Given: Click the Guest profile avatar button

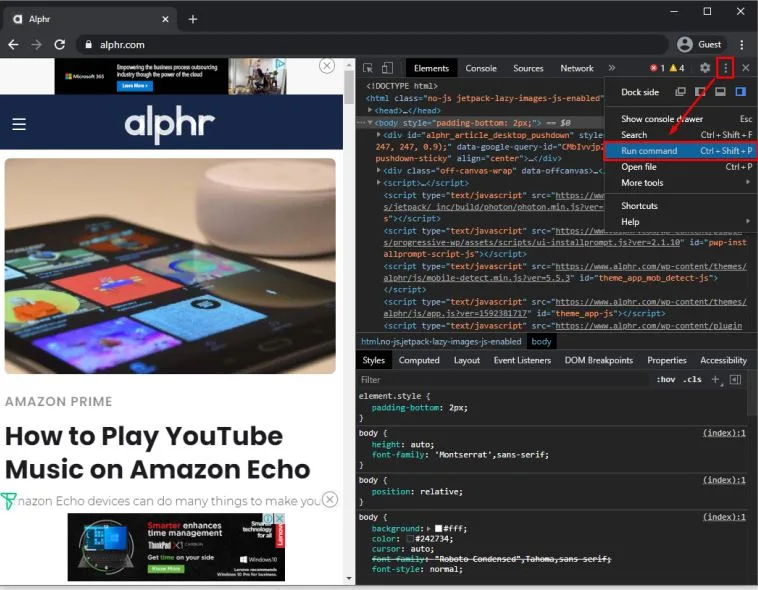Looking at the screenshot, I should (x=700, y=44).
